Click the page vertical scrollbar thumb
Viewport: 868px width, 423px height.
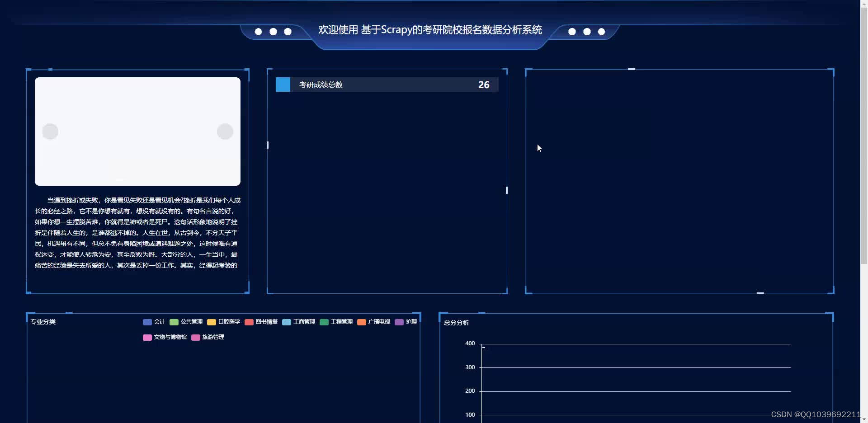click(864, 136)
